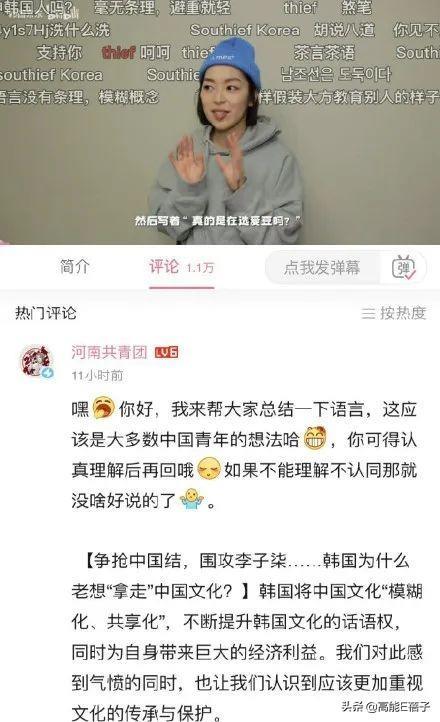Tap the shrugging emoji after 没啥好说的了
440x722 pixels.
click(x=191, y=500)
